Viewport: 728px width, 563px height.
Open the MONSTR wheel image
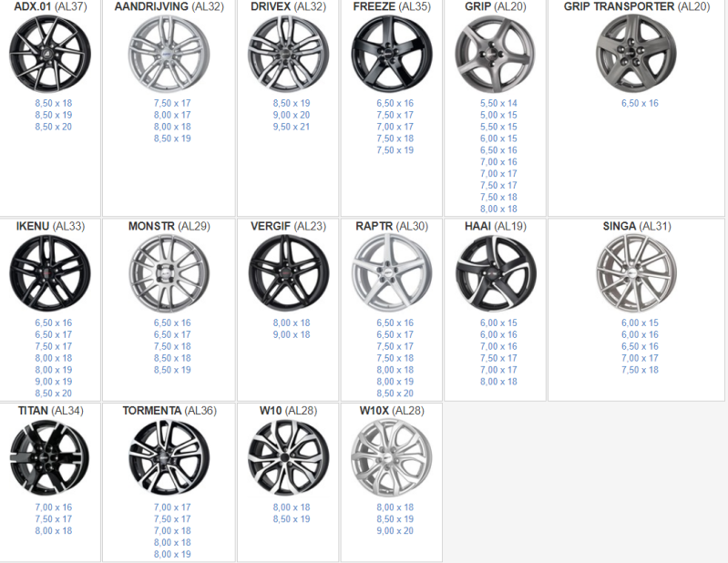pos(169,273)
